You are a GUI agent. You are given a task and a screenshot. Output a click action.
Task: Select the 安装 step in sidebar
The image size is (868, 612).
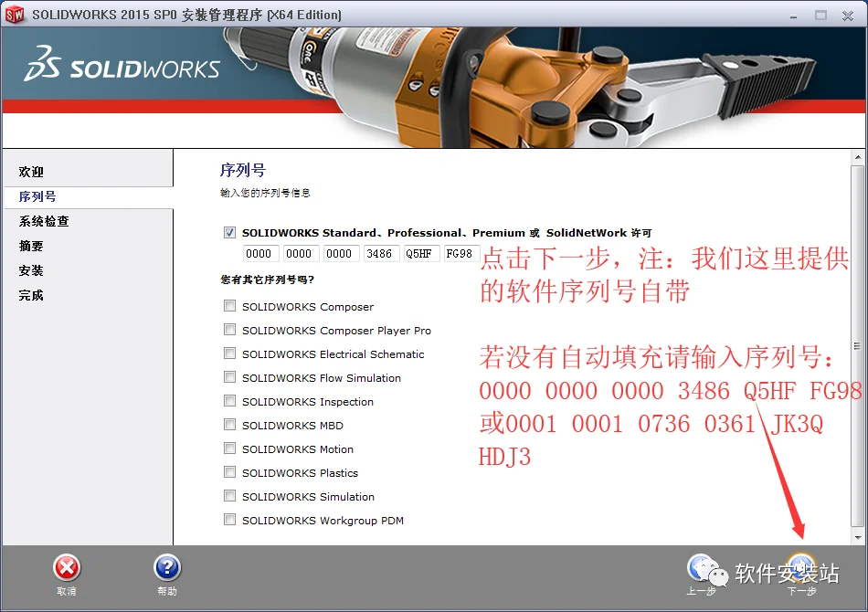pos(31,270)
